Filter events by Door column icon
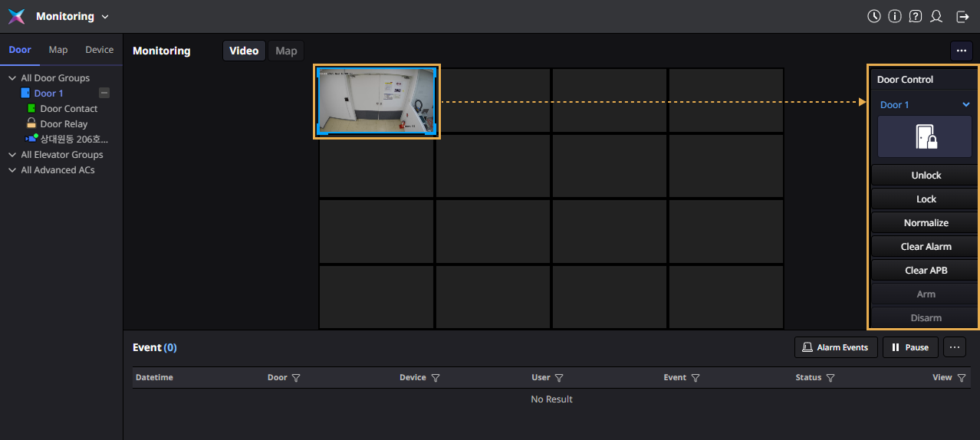The height and width of the screenshot is (440, 980). (x=296, y=378)
